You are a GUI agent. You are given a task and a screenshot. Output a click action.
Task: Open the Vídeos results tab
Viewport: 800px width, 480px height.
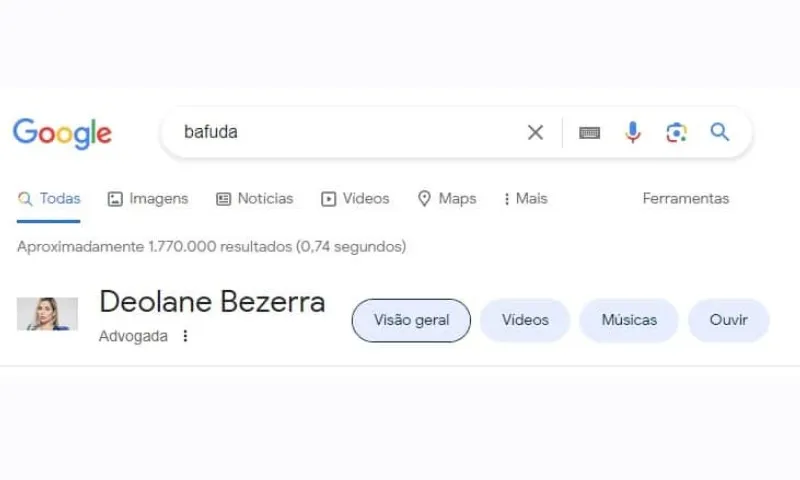(355, 198)
